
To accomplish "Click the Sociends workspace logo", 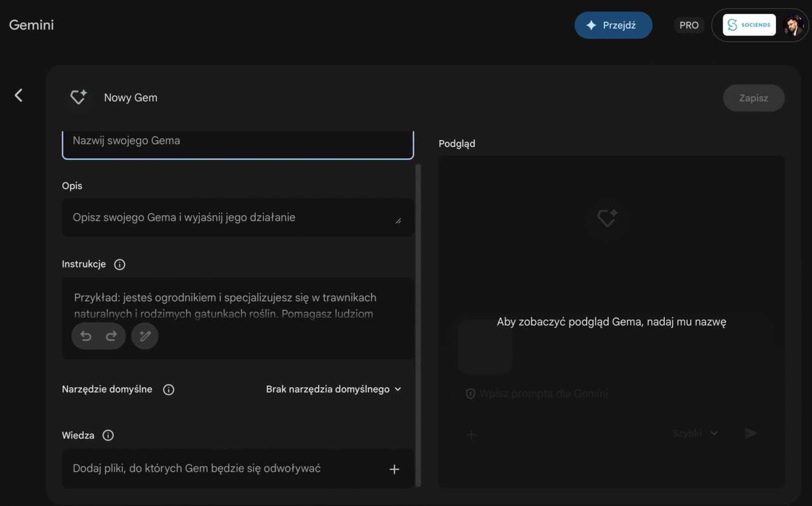I will click(750, 24).
